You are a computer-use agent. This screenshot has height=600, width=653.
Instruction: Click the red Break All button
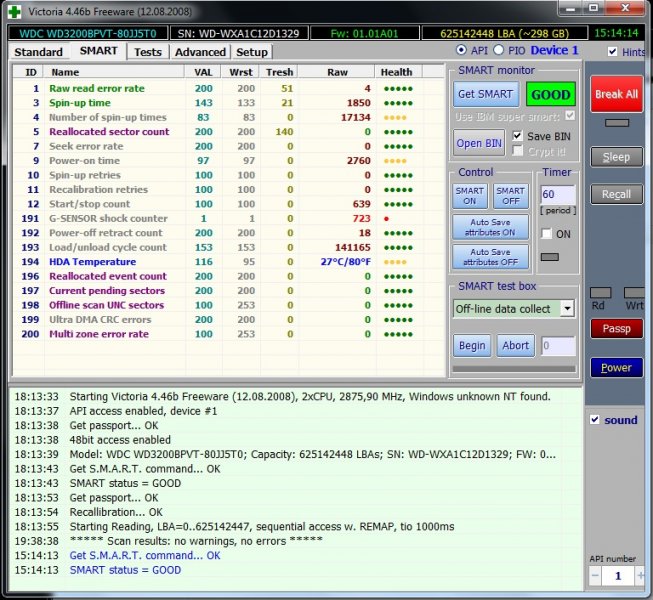pos(616,94)
